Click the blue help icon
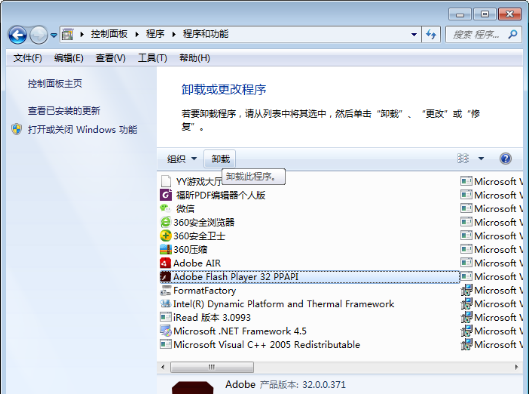530x394 pixels. (x=506, y=158)
